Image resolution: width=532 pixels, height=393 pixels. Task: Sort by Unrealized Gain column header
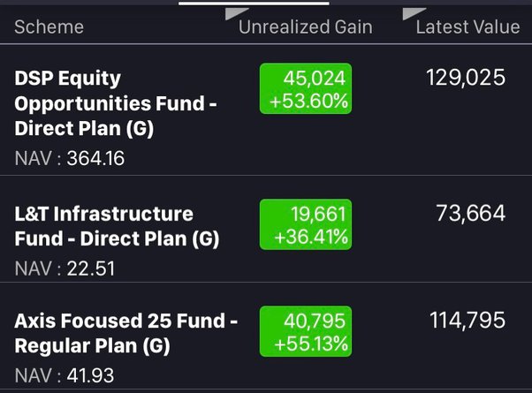(305, 27)
